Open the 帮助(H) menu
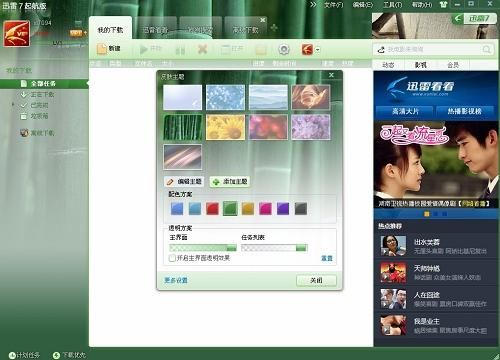The width and height of the screenshot is (500, 360). click(x=422, y=5)
